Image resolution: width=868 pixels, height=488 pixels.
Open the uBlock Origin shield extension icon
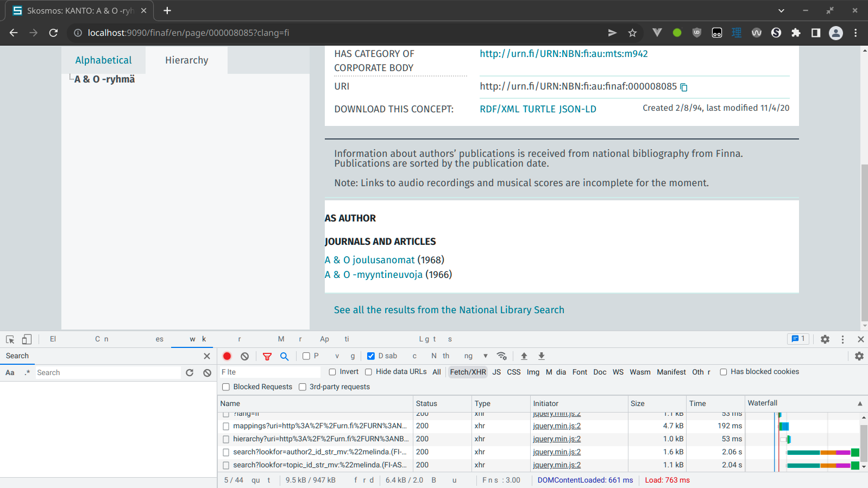point(697,33)
